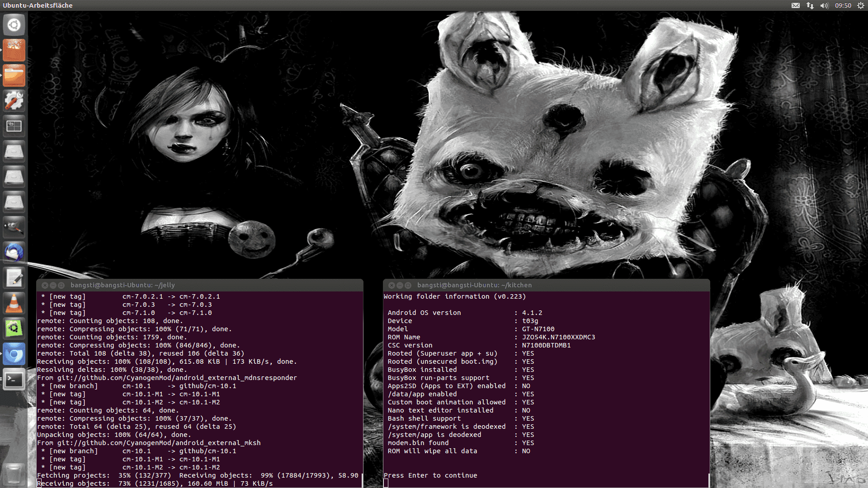
Task: Click the 'GT-N7100' model value
Action: point(538,329)
